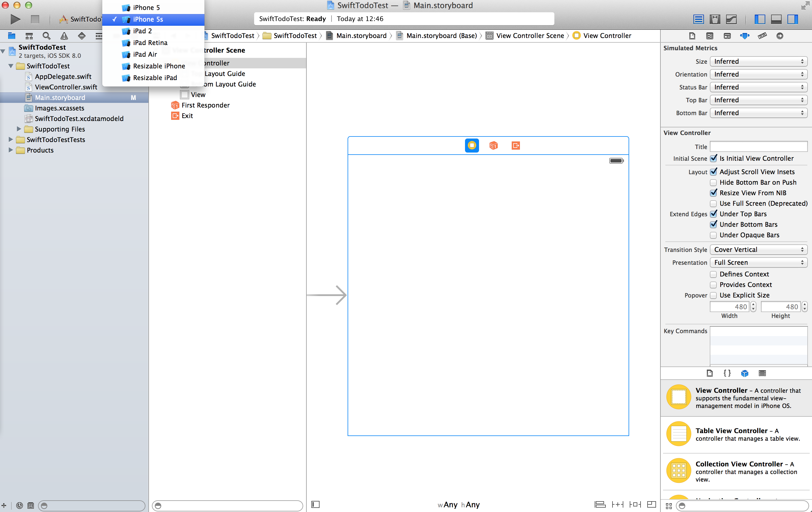Open the Size inspector
812x512 pixels.
click(763, 36)
